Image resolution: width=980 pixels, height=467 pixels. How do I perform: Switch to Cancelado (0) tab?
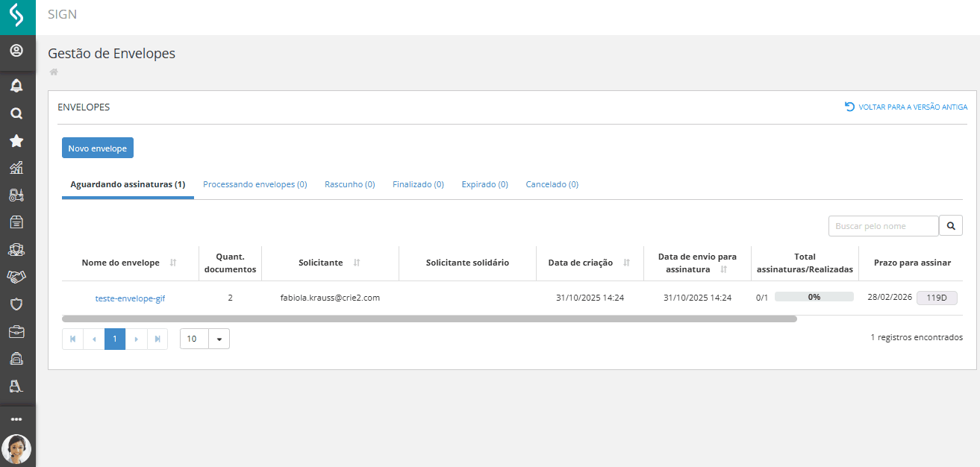coord(552,184)
